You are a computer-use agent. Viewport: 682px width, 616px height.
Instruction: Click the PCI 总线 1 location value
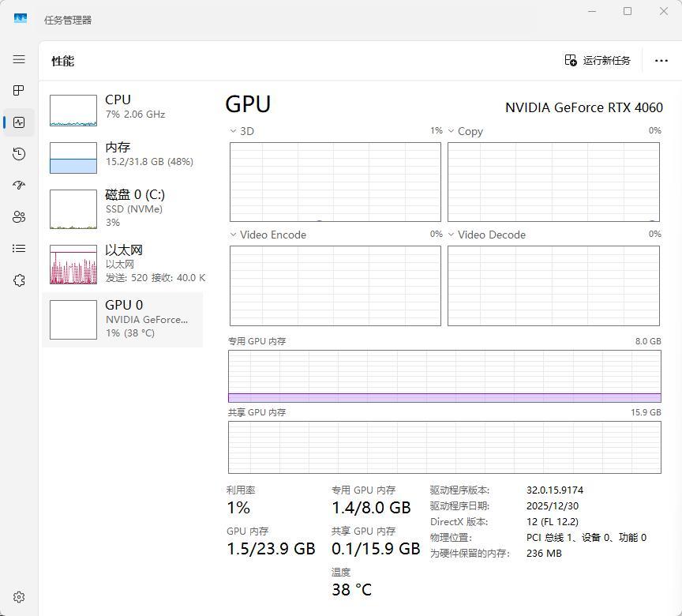point(586,538)
